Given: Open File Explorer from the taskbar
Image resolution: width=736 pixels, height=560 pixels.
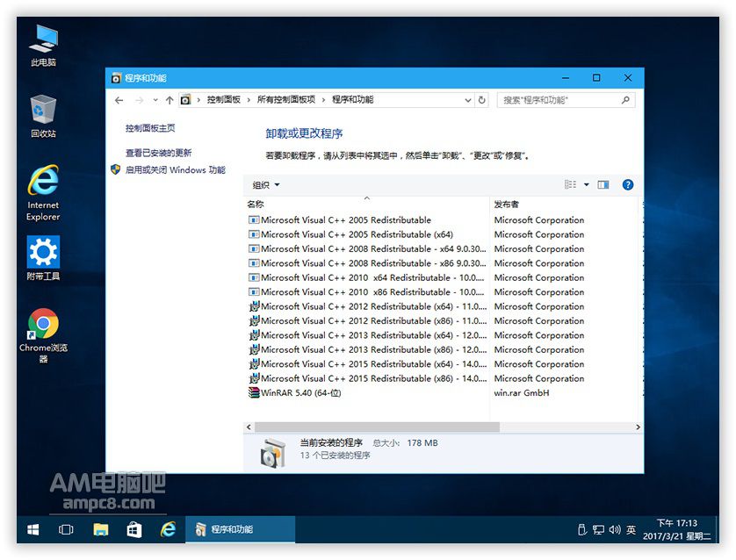Looking at the screenshot, I should (x=100, y=530).
